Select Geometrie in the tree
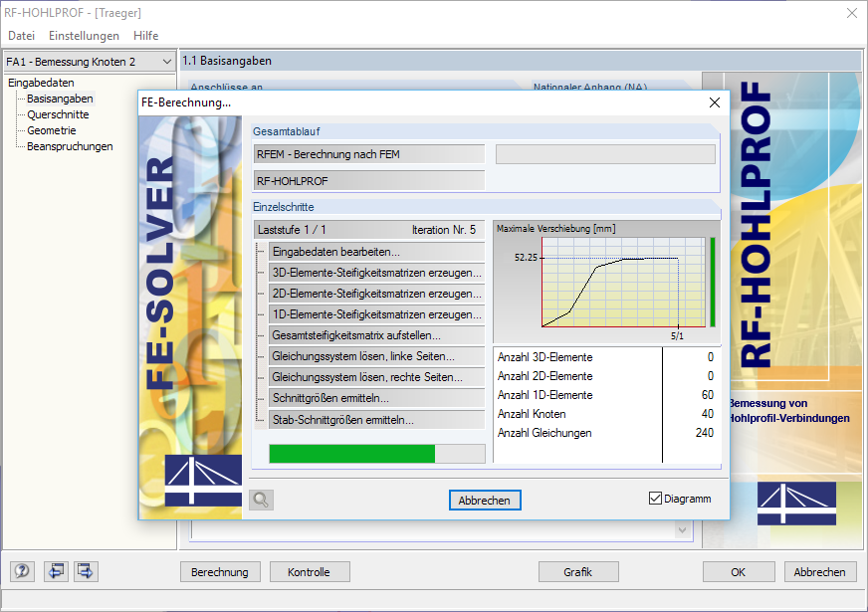Viewport: 868px width, 612px height. point(52,130)
